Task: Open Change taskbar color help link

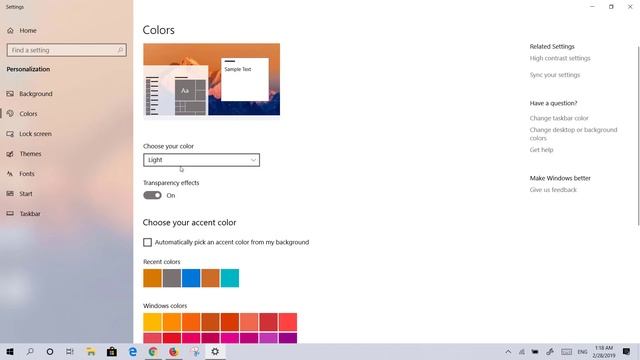Action: coord(559,118)
